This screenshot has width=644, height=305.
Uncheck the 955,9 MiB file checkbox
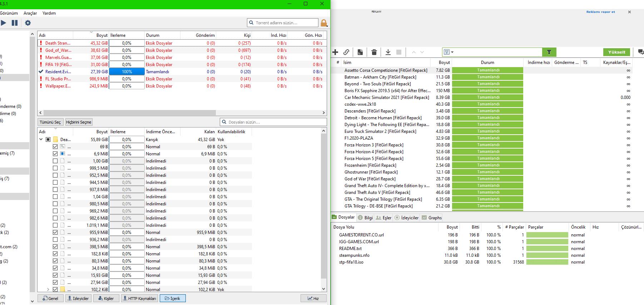(55, 232)
